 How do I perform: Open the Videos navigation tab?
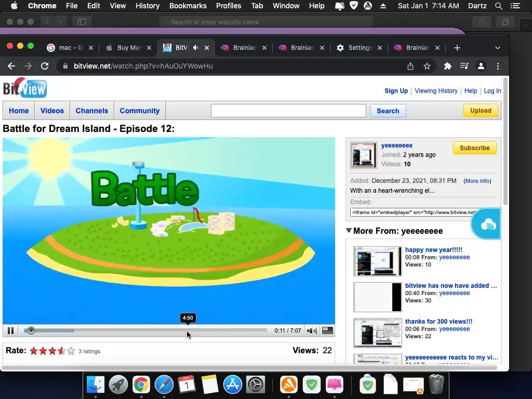click(x=52, y=111)
